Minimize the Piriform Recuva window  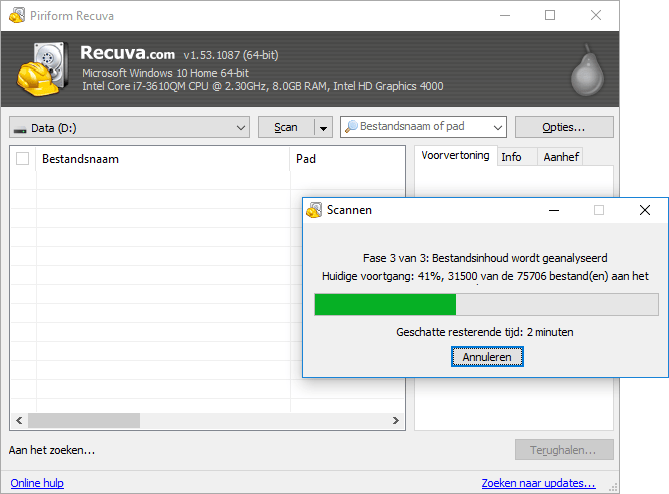point(505,15)
